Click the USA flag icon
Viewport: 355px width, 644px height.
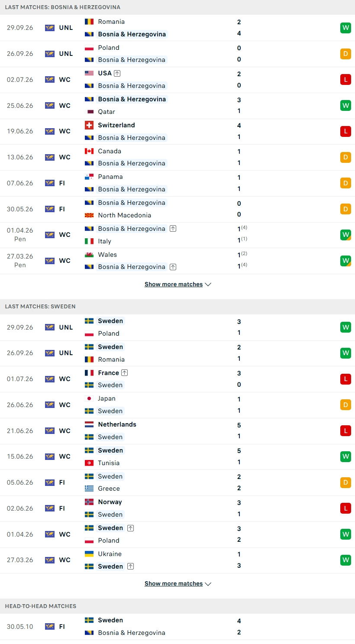click(x=89, y=73)
